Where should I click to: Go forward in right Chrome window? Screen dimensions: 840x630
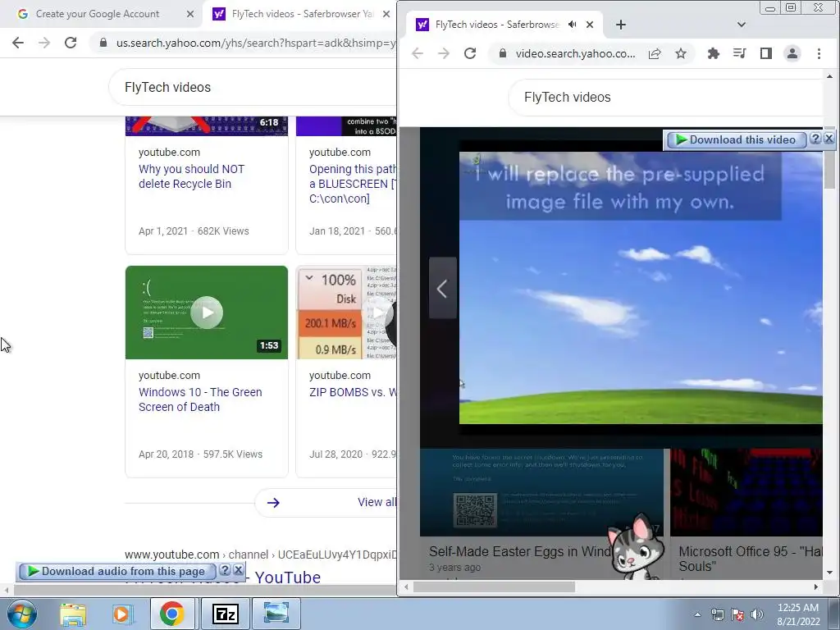pyautogui.click(x=444, y=53)
